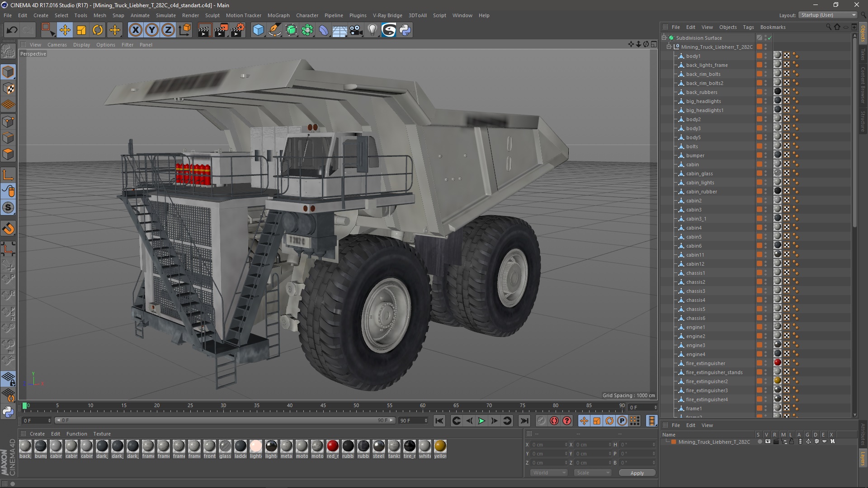
Task: Add a Deformer object icon
Action: (x=324, y=30)
